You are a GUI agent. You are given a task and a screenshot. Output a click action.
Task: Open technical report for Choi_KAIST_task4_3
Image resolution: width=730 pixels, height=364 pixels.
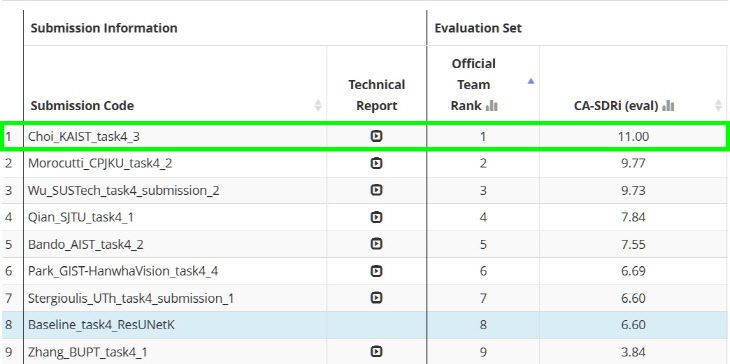[x=376, y=136]
